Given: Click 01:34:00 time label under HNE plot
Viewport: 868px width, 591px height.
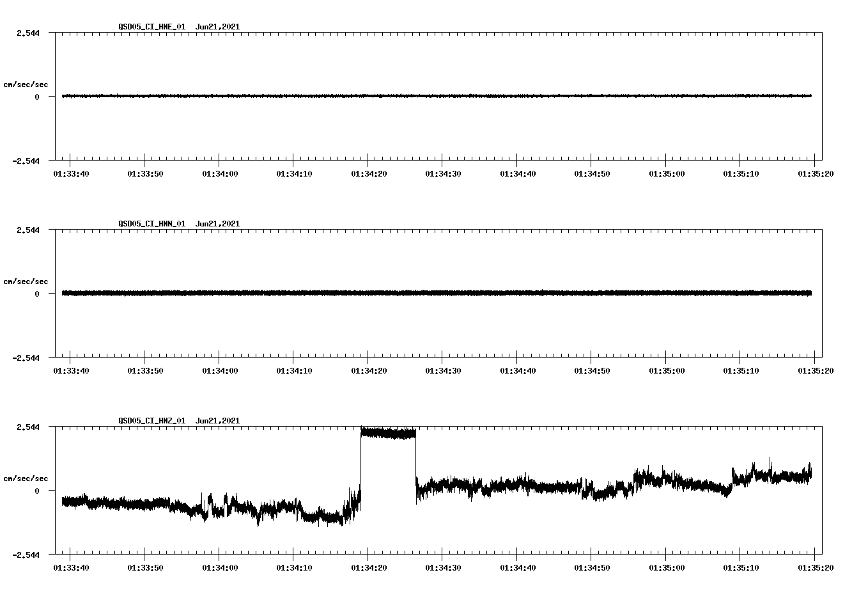Looking at the screenshot, I should pyautogui.click(x=220, y=173).
